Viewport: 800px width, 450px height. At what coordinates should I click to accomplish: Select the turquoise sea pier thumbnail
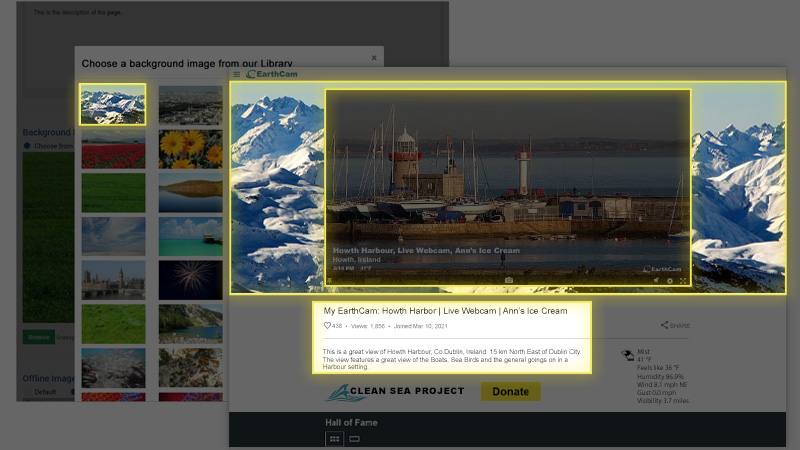[190, 236]
